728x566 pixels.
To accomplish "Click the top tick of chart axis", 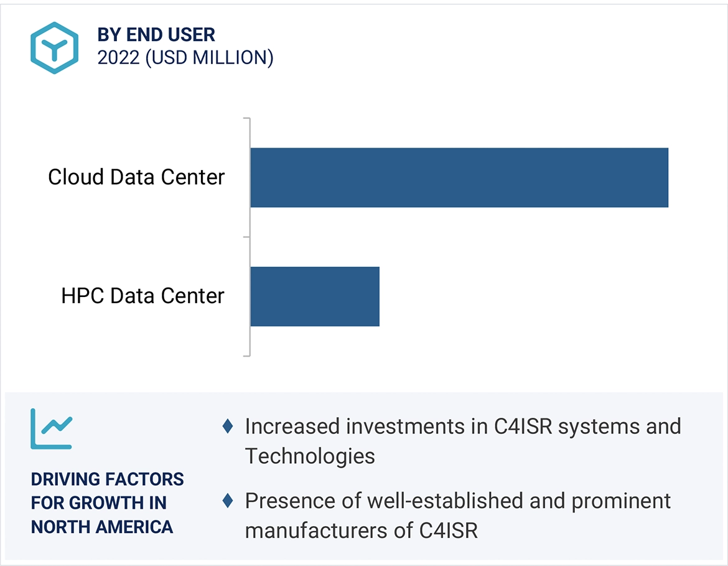I will click(246, 118).
